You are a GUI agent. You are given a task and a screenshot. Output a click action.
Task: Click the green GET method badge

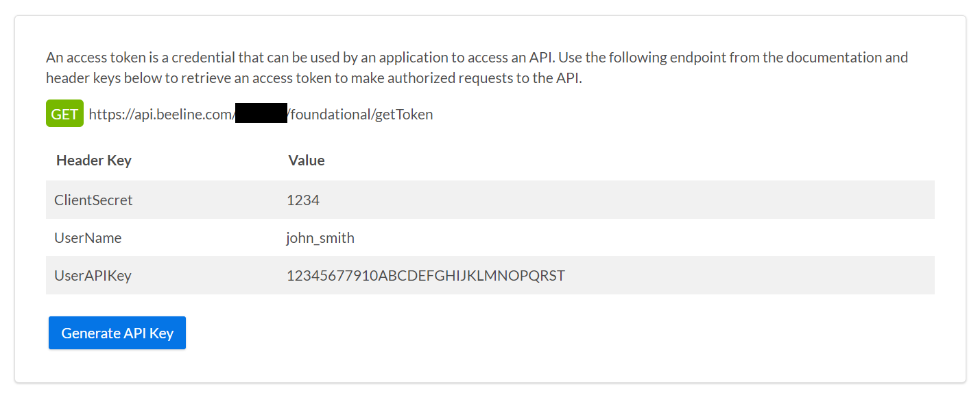pos(64,113)
